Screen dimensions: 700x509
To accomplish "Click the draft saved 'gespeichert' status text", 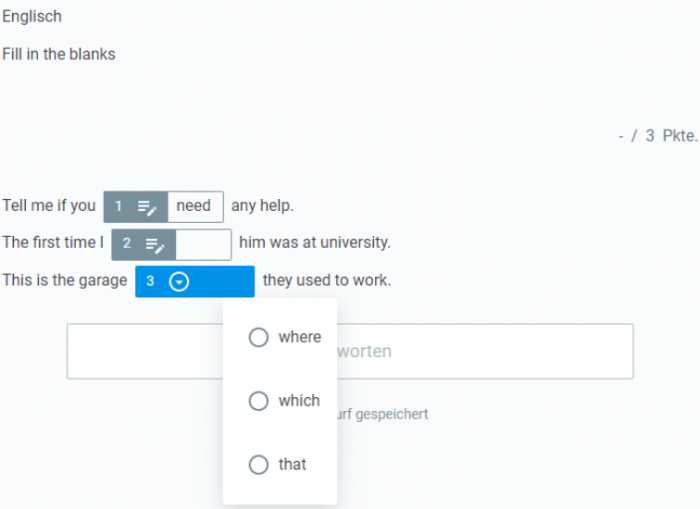I will [383, 414].
